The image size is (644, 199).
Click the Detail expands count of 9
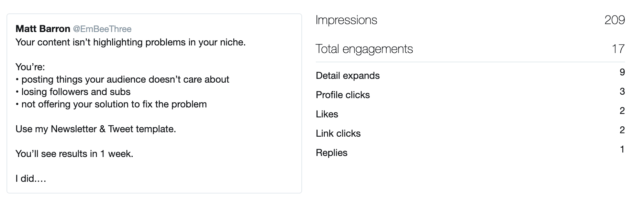tap(622, 72)
